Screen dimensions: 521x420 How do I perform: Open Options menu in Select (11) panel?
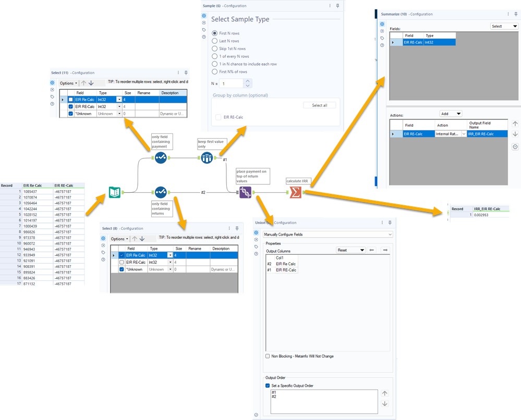coord(68,83)
